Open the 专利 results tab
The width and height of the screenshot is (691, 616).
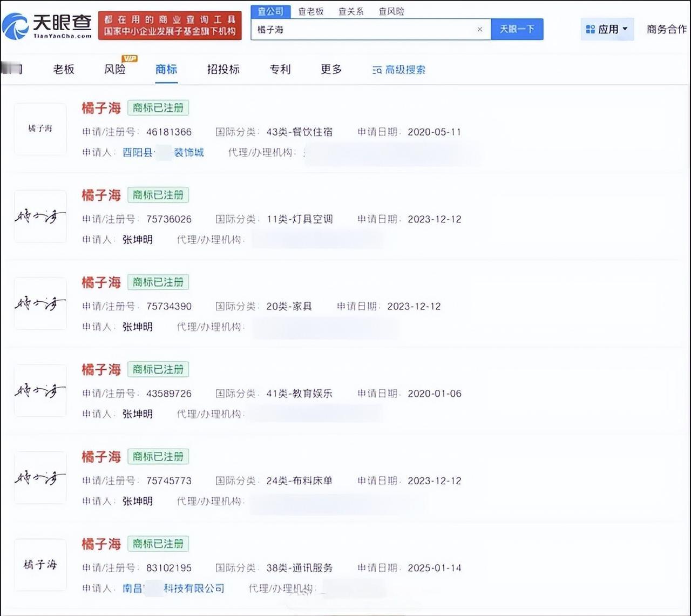(280, 69)
